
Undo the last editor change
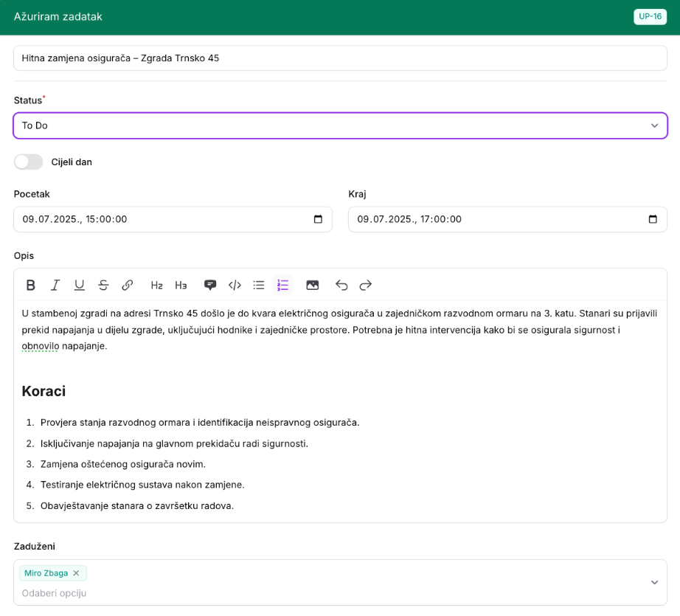(341, 285)
